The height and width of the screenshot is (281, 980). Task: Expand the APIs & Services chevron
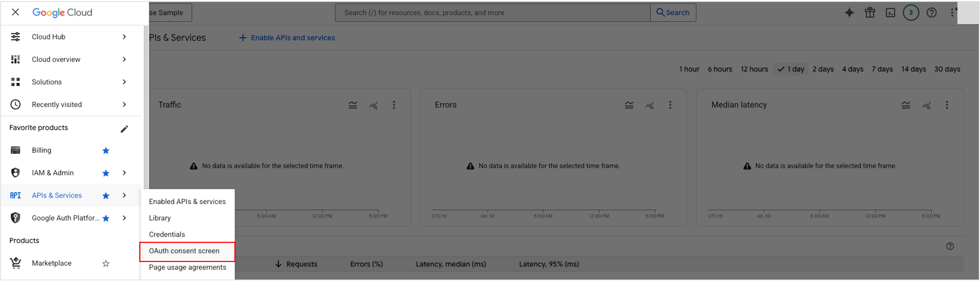(x=124, y=195)
